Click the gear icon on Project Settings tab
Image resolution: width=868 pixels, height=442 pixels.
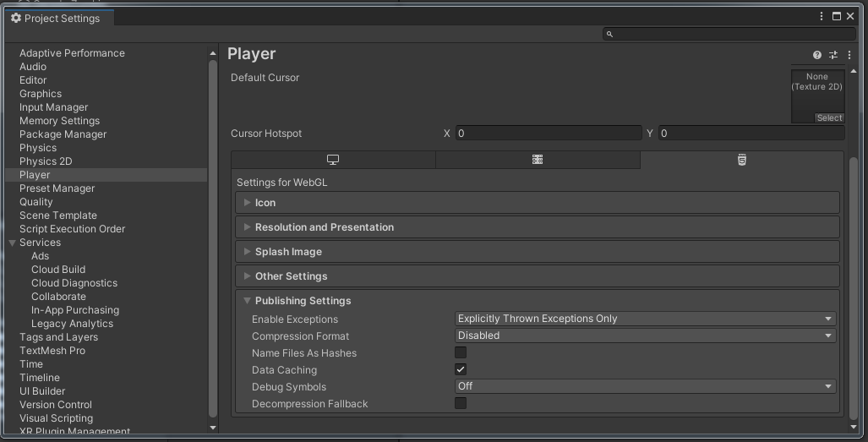16,19
